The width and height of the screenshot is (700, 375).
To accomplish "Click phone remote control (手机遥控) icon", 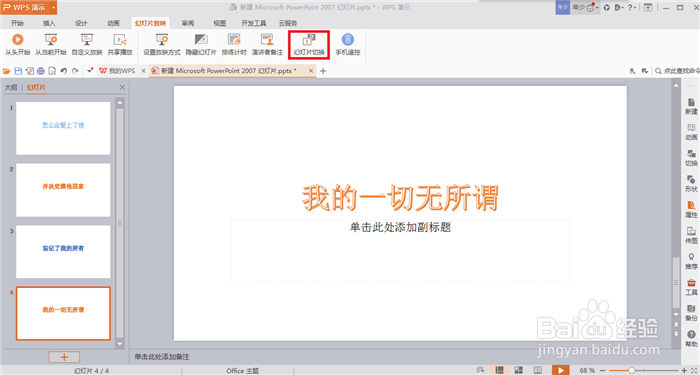I will point(348,40).
